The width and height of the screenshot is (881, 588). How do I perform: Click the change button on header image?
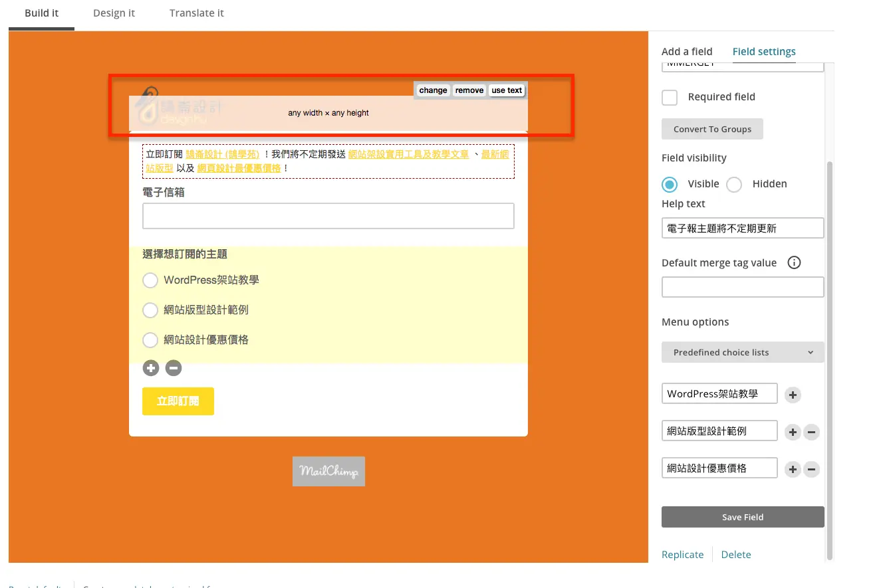click(x=433, y=90)
